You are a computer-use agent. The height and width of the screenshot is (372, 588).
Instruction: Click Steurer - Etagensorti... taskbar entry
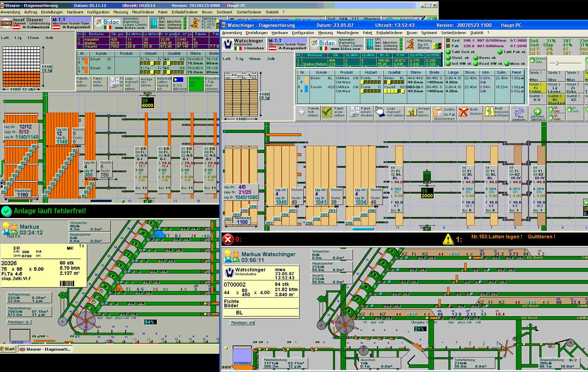pyautogui.click(x=45, y=349)
